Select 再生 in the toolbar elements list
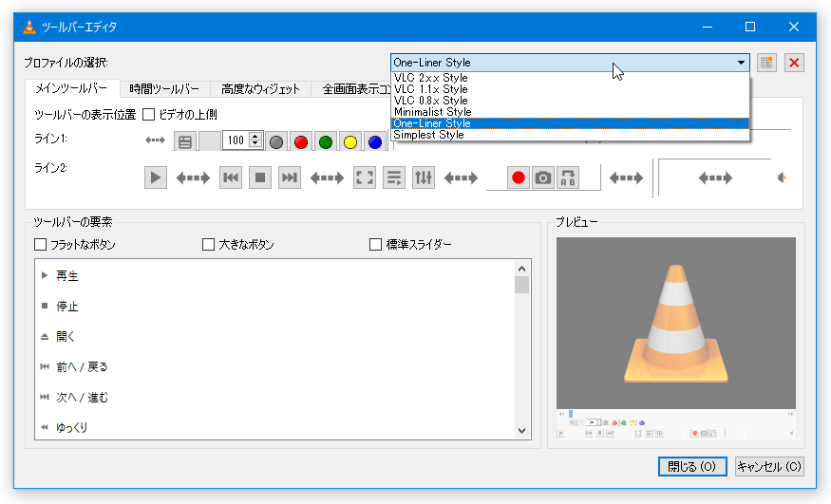 274,276
